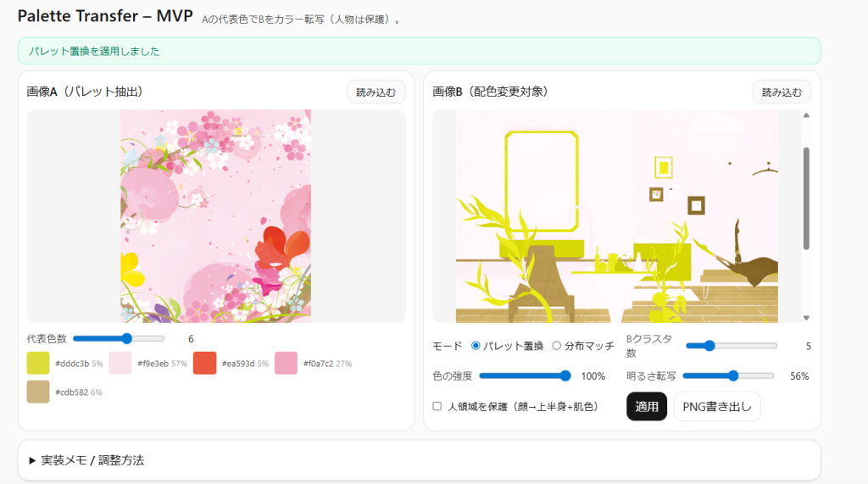Enable 人領域を保護 checkbox

click(437, 406)
